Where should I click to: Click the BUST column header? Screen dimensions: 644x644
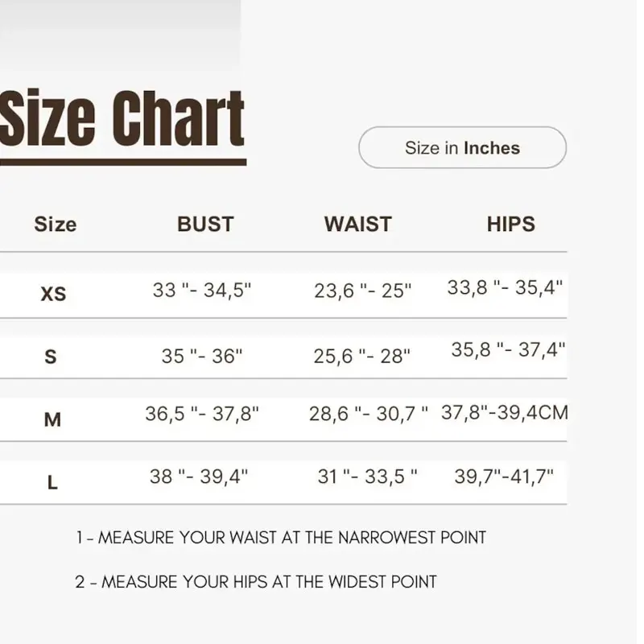205,225
